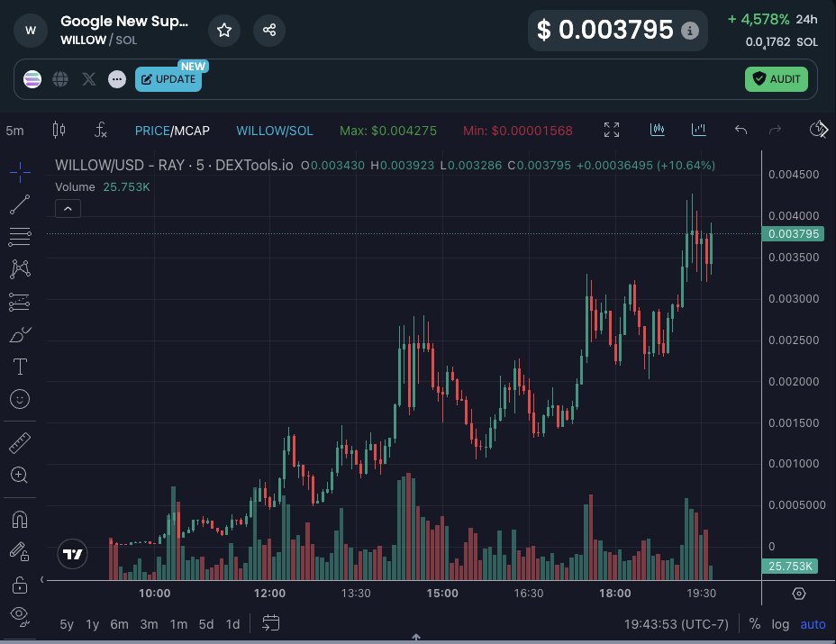Share the WILLOW token page
Image resolution: width=836 pixels, height=644 pixels.
point(269,30)
